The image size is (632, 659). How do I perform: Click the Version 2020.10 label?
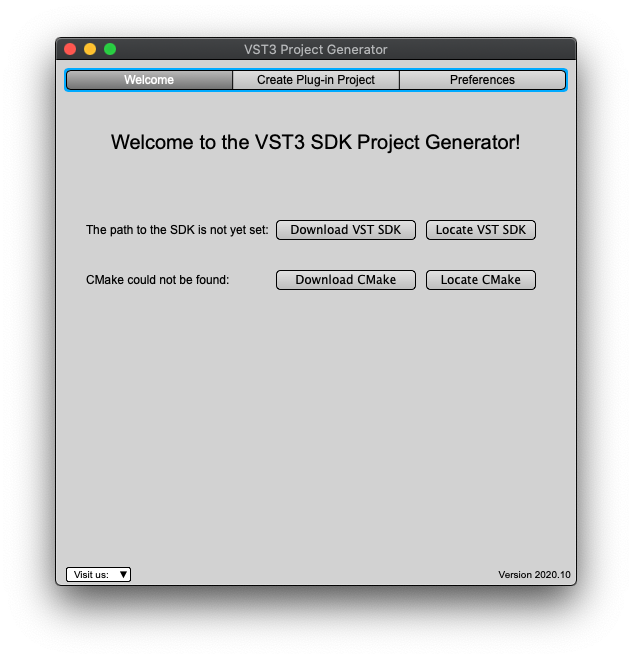pos(534,575)
